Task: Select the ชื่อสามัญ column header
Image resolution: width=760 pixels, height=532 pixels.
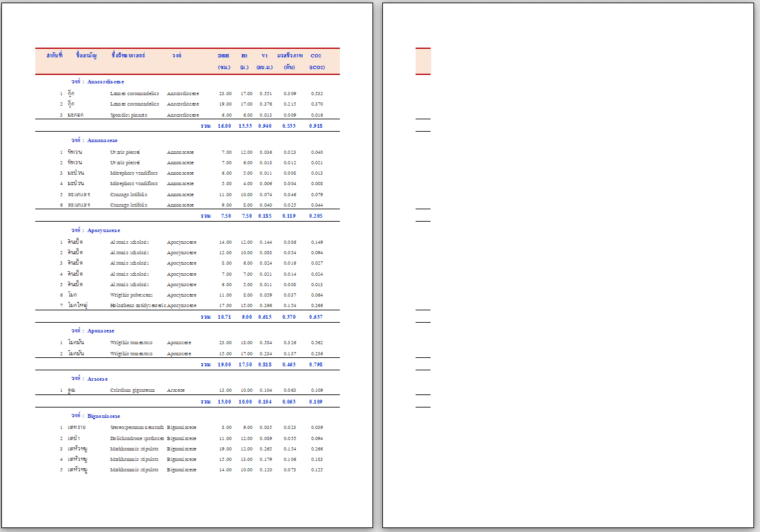Action: (86, 55)
